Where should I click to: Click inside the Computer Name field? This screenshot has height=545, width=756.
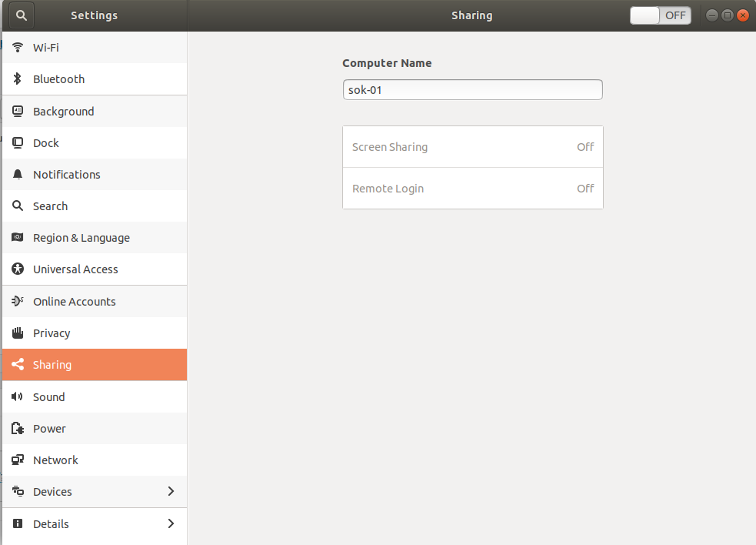tap(472, 89)
